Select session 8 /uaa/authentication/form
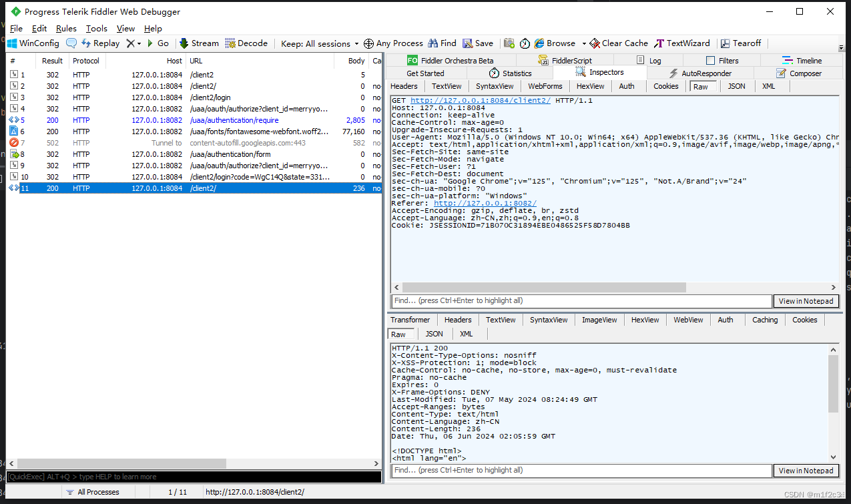 [x=194, y=154]
